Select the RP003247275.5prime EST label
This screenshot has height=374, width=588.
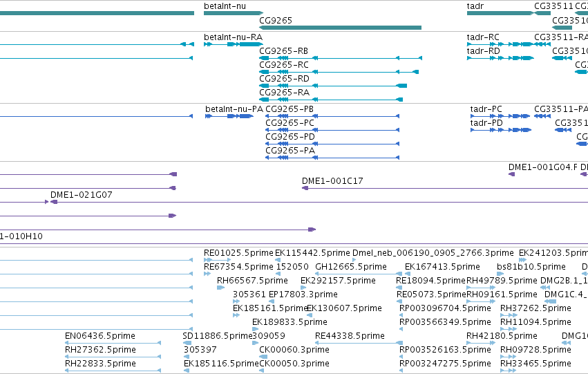click(445, 364)
